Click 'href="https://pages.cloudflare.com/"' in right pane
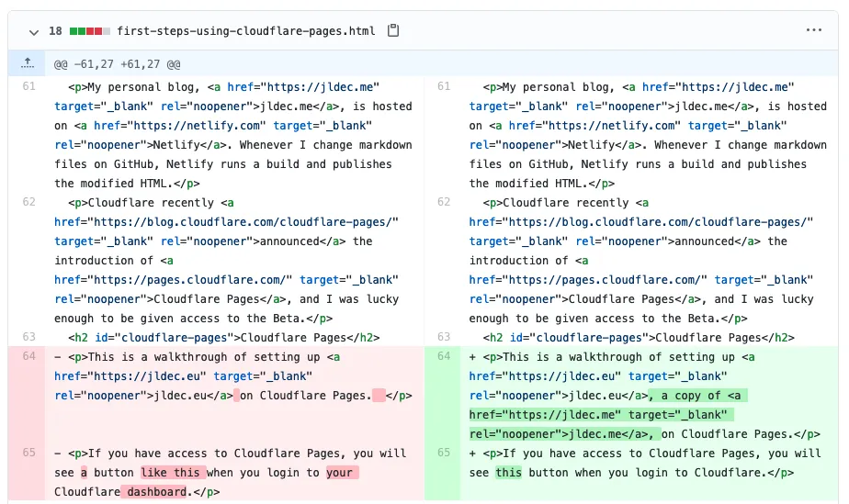This screenshot has height=504, width=849. click(x=588, y=280)
